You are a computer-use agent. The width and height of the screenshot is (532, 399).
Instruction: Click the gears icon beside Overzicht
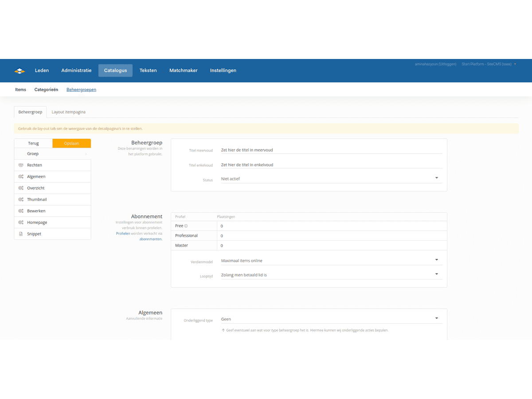pyautogui.click(x=21, y=188)
